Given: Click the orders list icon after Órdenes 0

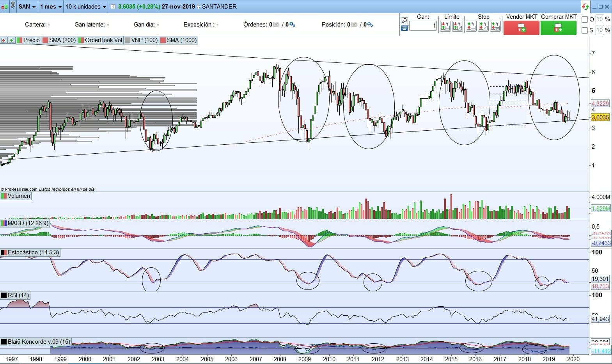Looking at the screenshot, I should tap(276, 25).
